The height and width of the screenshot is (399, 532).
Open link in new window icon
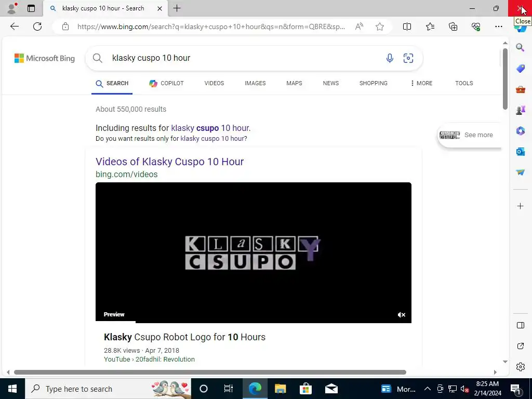[520, 346]
